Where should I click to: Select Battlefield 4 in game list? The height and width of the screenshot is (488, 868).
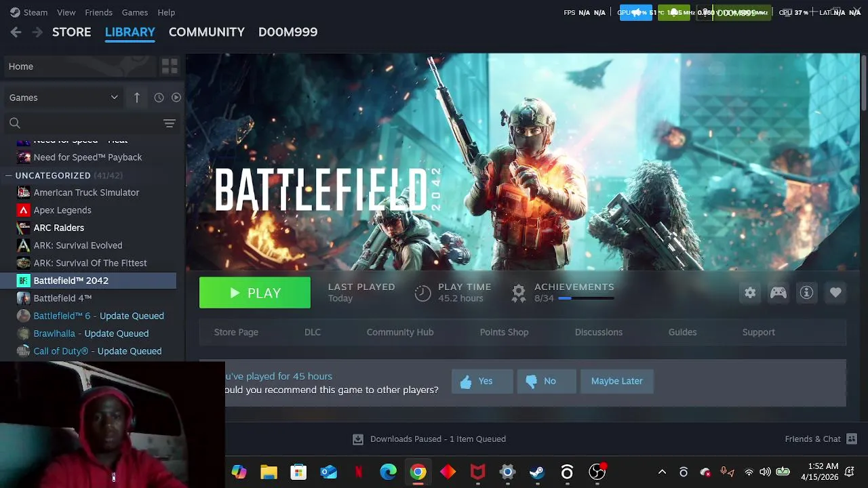pyautogui.click(x=62, y=298)
